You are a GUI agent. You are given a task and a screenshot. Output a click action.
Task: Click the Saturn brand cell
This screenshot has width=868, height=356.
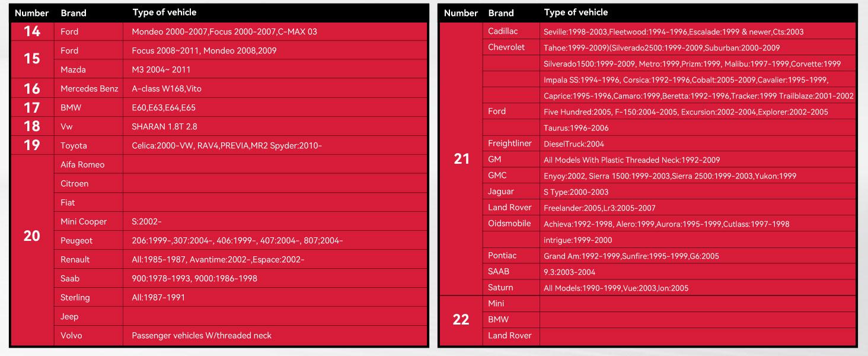(500, 288)
